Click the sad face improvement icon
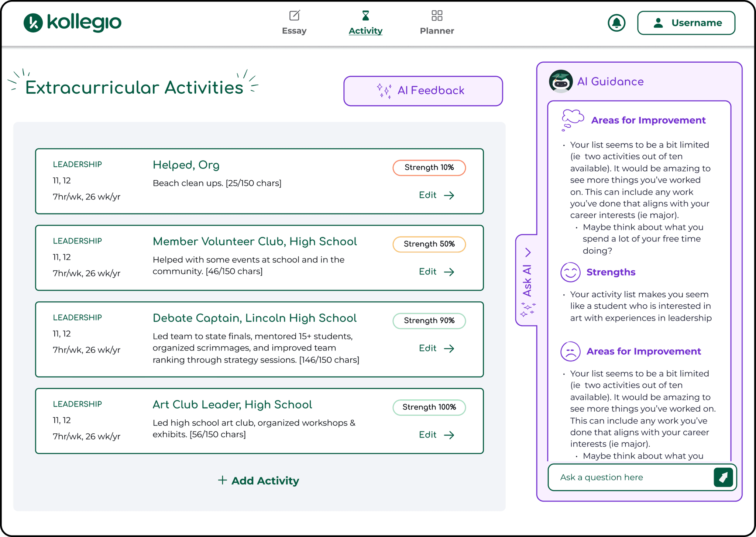756x537 pixels. click(570, 351)
